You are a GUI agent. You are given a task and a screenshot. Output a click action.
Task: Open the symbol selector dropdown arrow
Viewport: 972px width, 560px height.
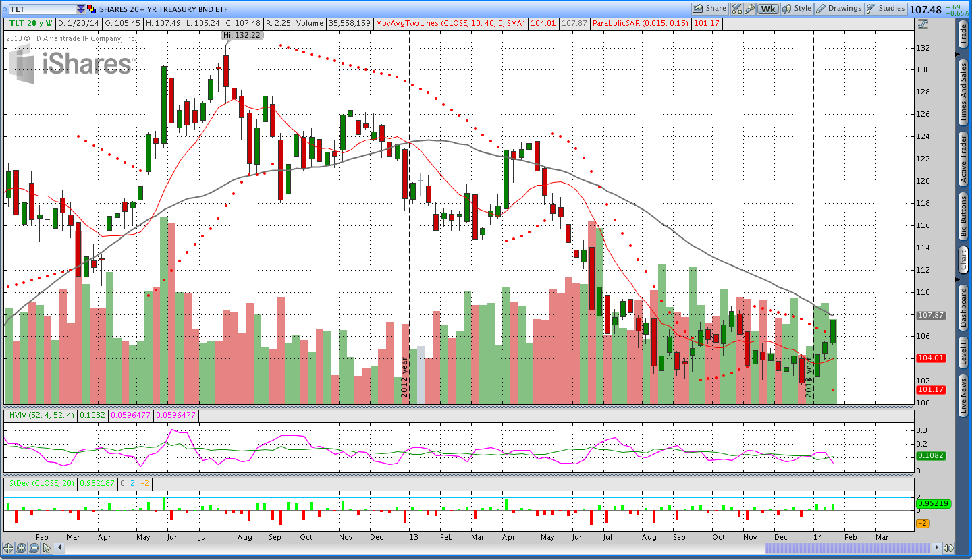coord(81,9)
